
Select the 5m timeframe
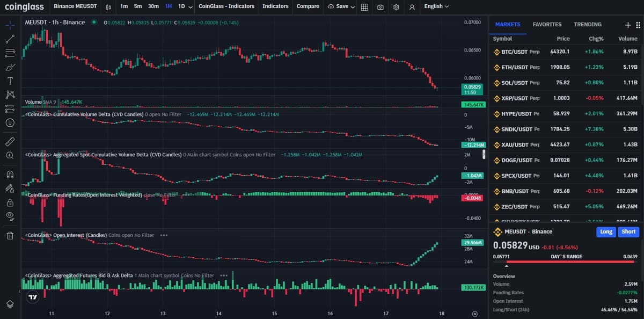pos(138,6)
